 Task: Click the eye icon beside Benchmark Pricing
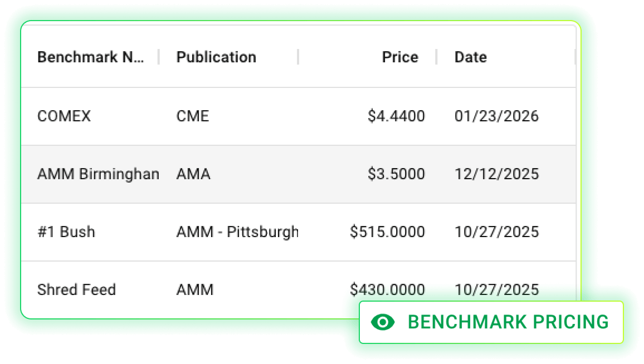point(383,322)
